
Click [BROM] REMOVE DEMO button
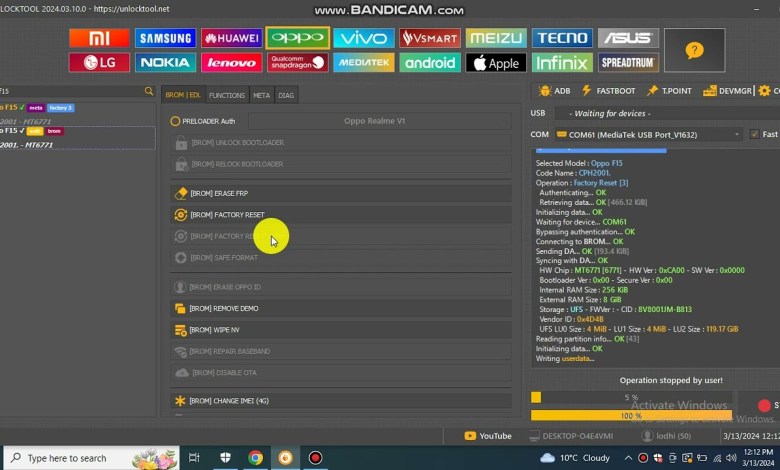pyautogui.click(x=341, y=308)
